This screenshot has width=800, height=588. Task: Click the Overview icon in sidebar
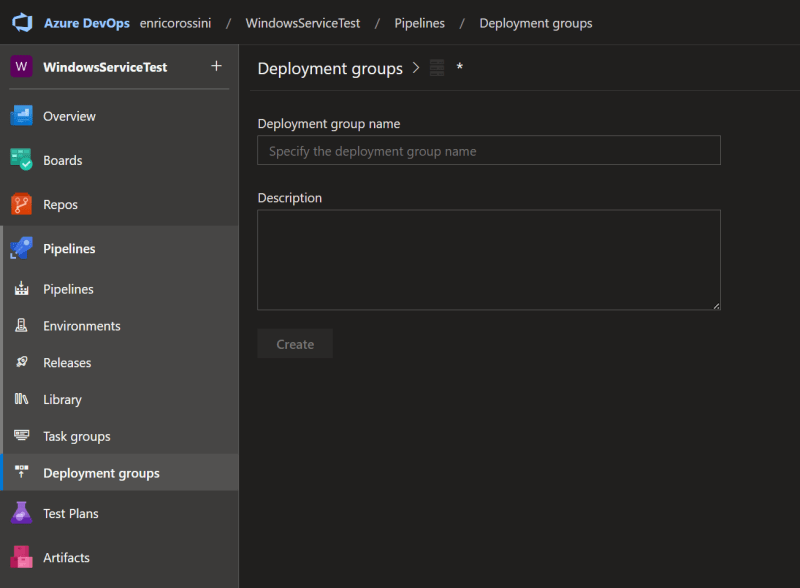[x=21, y=116]
